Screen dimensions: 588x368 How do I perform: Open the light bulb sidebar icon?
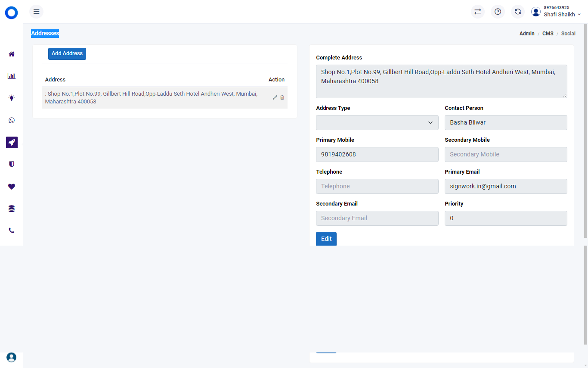pyautogui.click(x=12, y=98)
